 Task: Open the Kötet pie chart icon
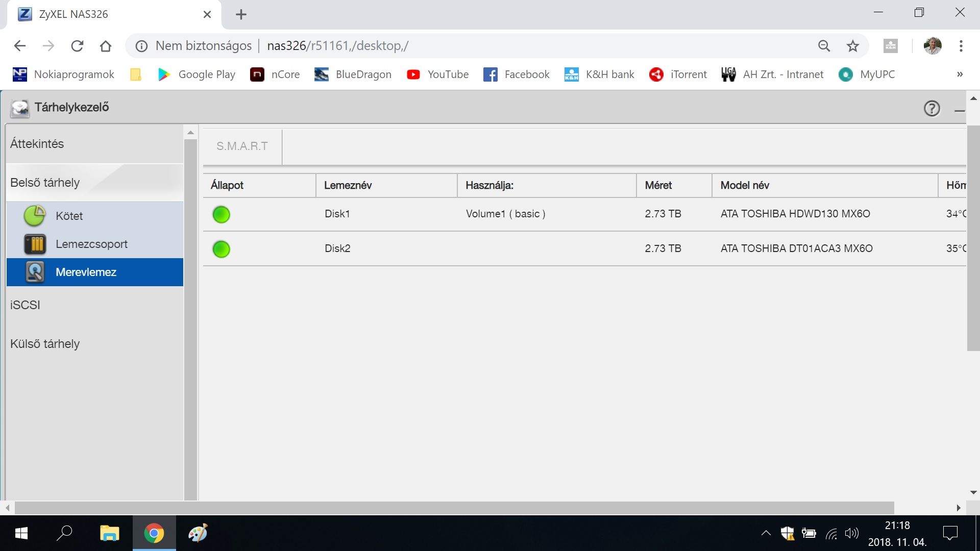35,216
